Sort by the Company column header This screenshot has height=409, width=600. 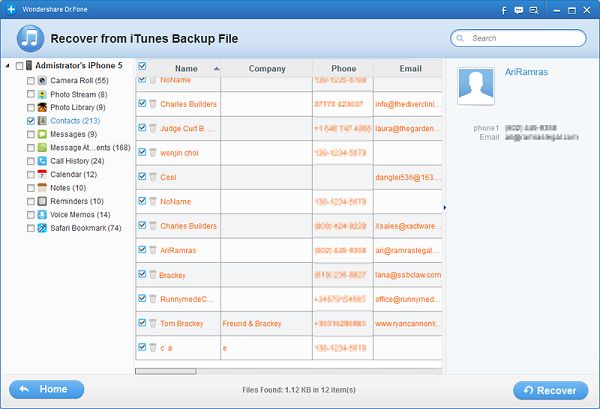point(267,68)
